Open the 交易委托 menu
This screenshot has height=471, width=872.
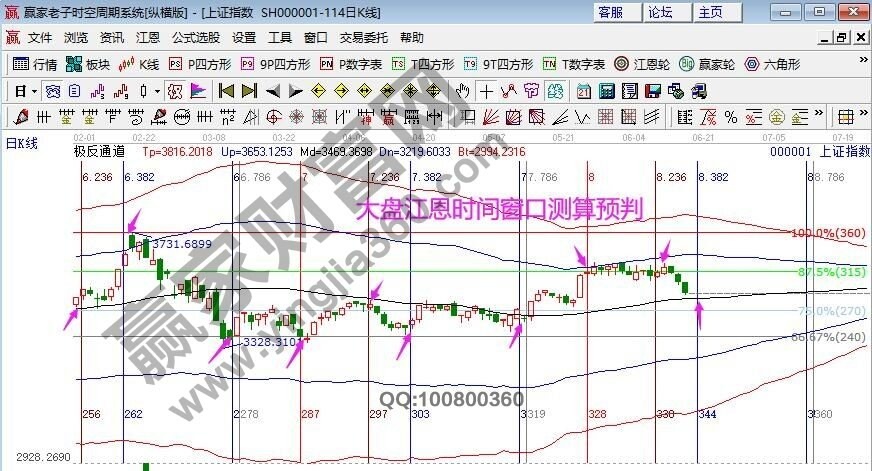click(x=363, y=37)
